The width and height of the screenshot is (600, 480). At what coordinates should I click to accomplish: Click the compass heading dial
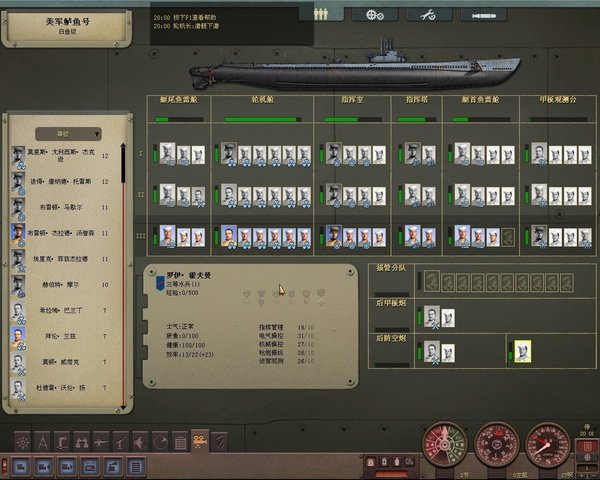[x=497, y=445]
